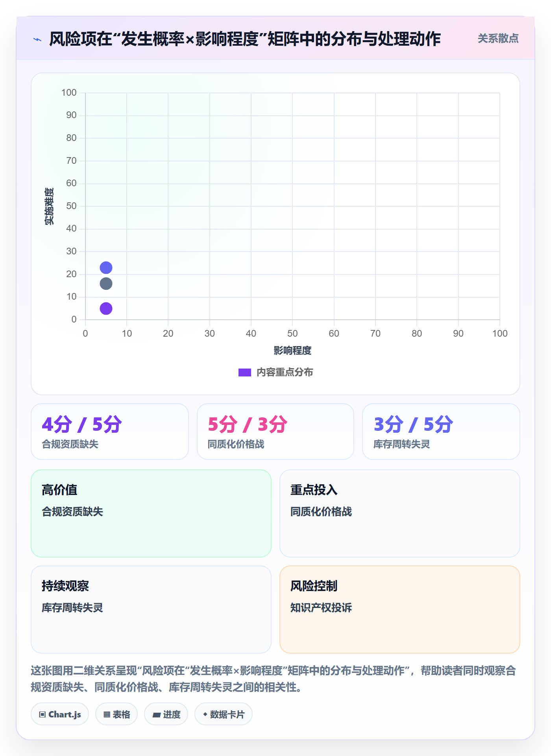Open the 5分 / 3分 同质化价格战 card
This screenshot has width=551, height=756.
(x=275, y=432)
